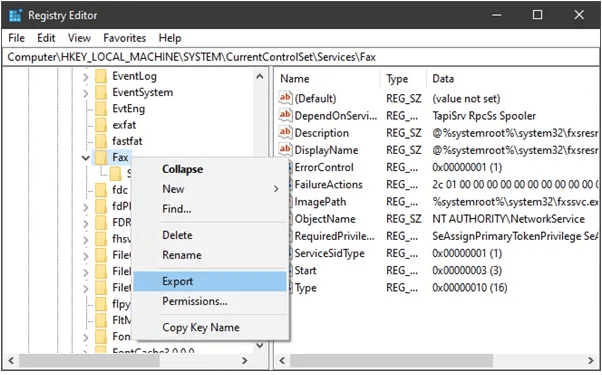This screenshot has height=375, width=602.
Task: Click the string icon next to (Default)
Action: 285,98
